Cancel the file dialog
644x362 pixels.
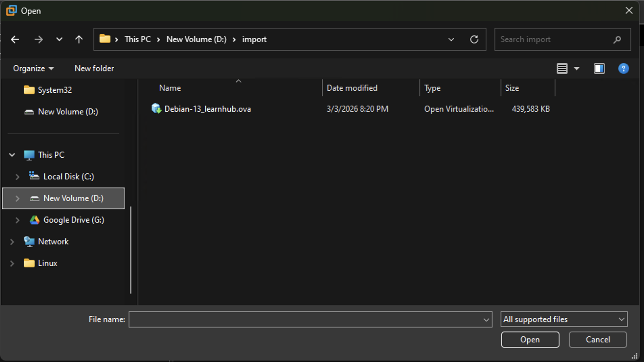tap(597, 340)
